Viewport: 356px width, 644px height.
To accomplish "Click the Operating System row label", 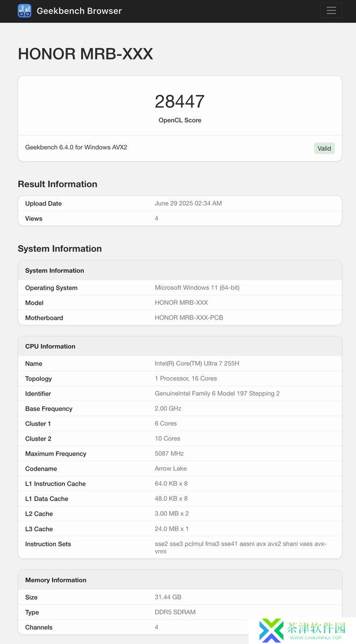I will 52,288.
